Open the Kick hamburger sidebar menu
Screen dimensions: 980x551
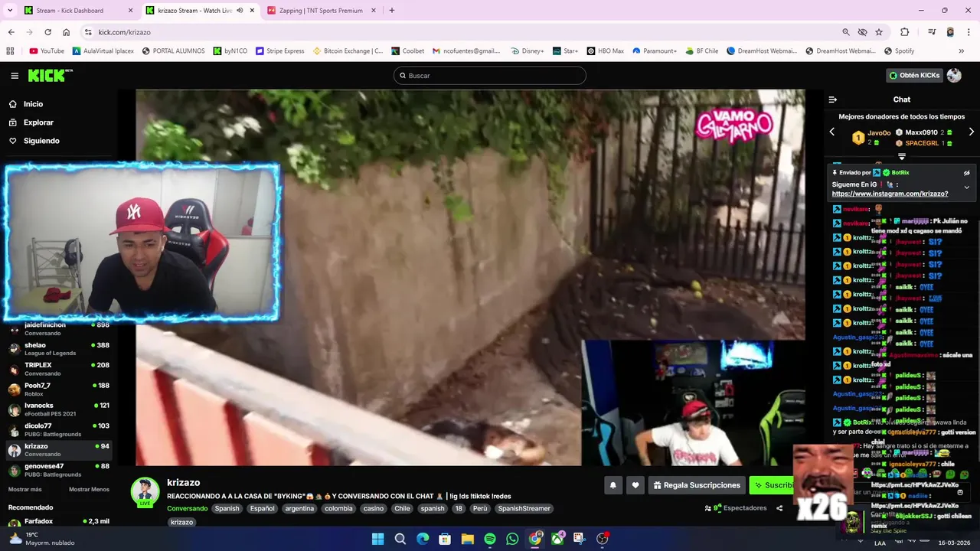coord(15,76)
